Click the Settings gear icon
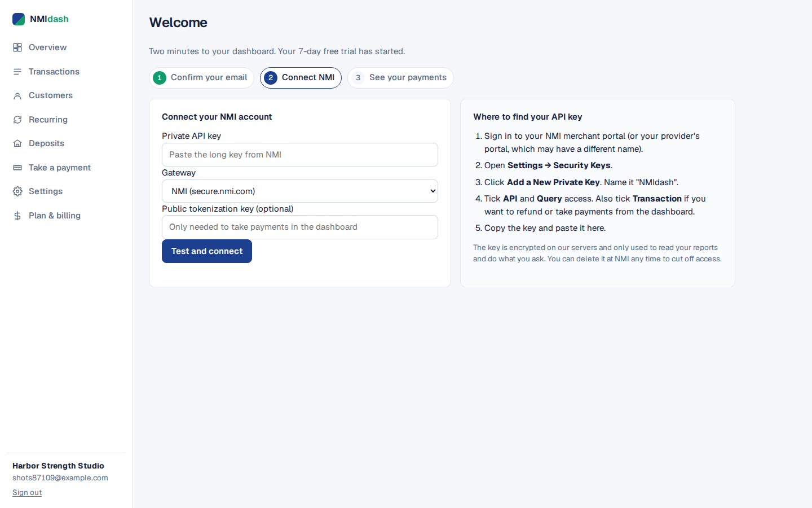The height and width of the screenshot is (508, 812). pyautogui.click(x=17, y=191)
